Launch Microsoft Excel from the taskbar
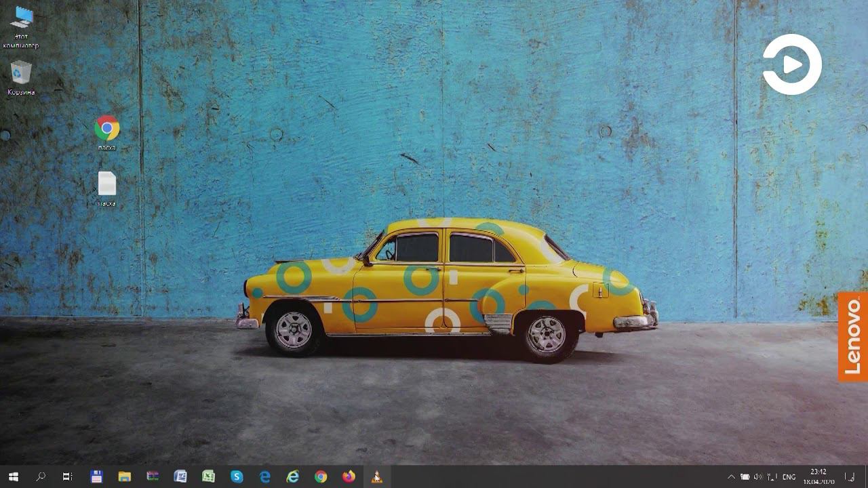Image resolution: width=868 pixels, height=488 pixels. tap(208, 476)
